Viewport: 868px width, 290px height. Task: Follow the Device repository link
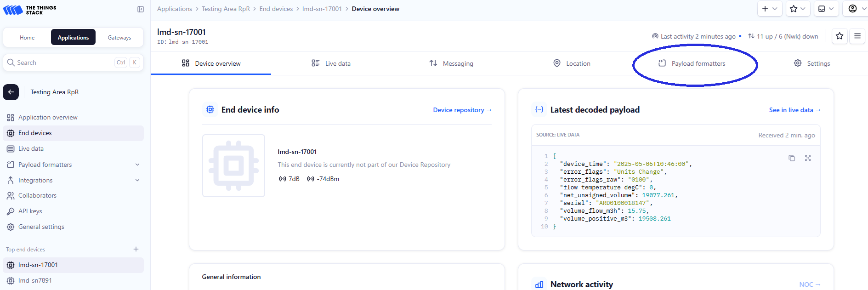pyautogui.click(x=462, y=110)
